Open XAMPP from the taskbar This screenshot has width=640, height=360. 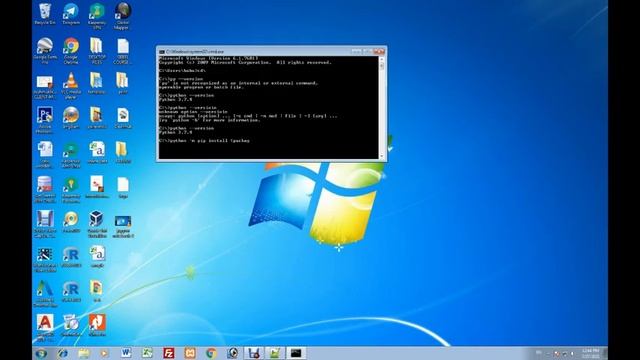point(190,353)
